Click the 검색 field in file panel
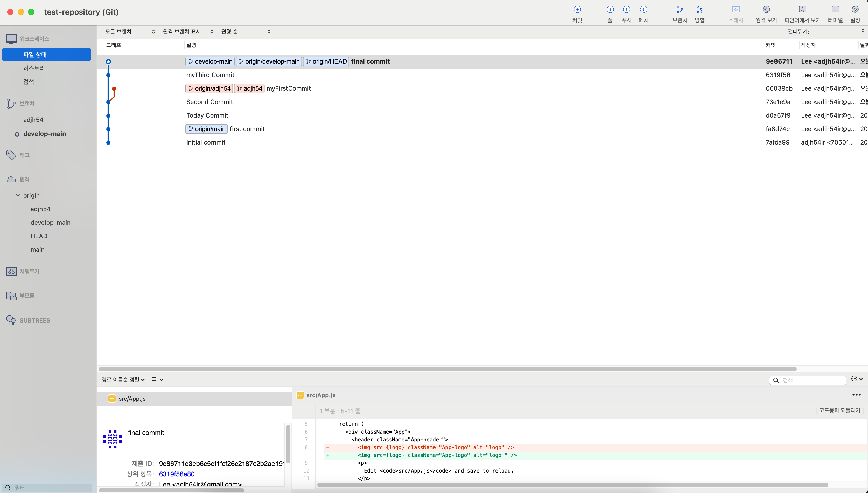 (x=812, y=380)
